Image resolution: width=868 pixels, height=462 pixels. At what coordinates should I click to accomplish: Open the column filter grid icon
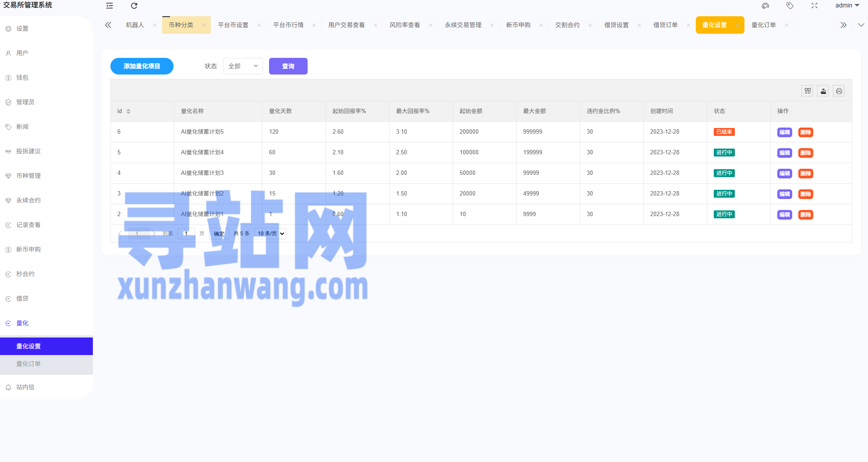click(808, 91)
